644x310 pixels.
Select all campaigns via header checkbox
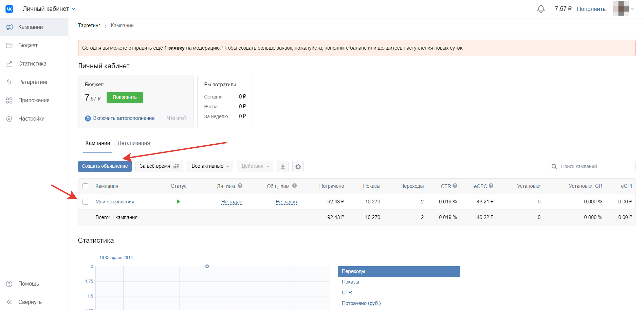86,186
